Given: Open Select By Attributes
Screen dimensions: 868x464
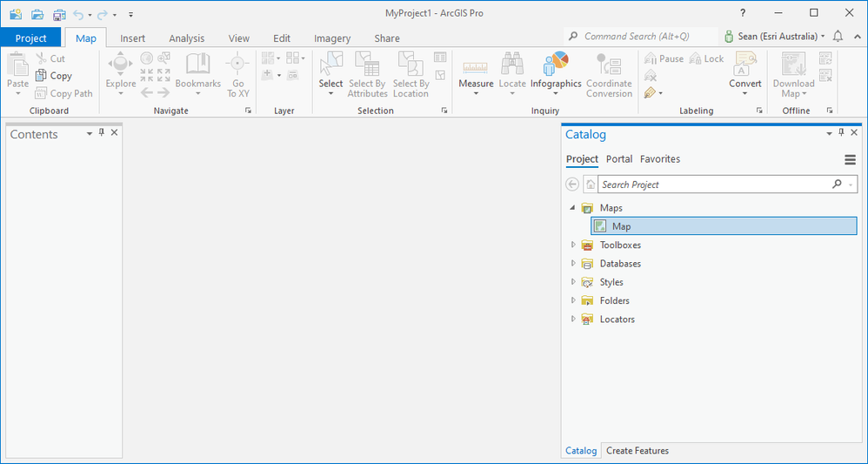Looking at the screenshot, I should click(367, 75).
